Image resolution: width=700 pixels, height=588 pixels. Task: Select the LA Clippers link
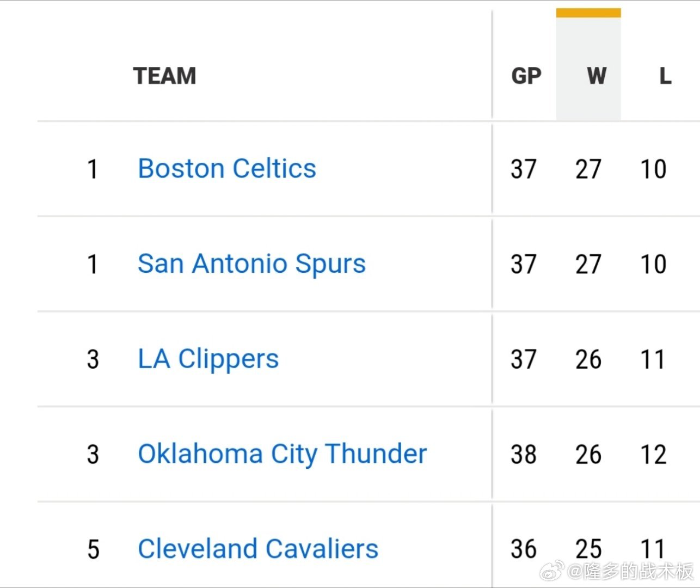[x=208, y=359]
